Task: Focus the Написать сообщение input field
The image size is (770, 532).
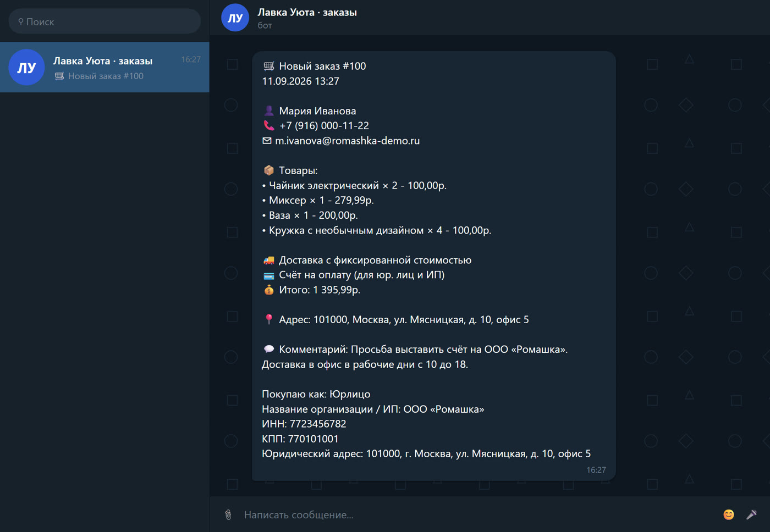Action: click(479, 514)
